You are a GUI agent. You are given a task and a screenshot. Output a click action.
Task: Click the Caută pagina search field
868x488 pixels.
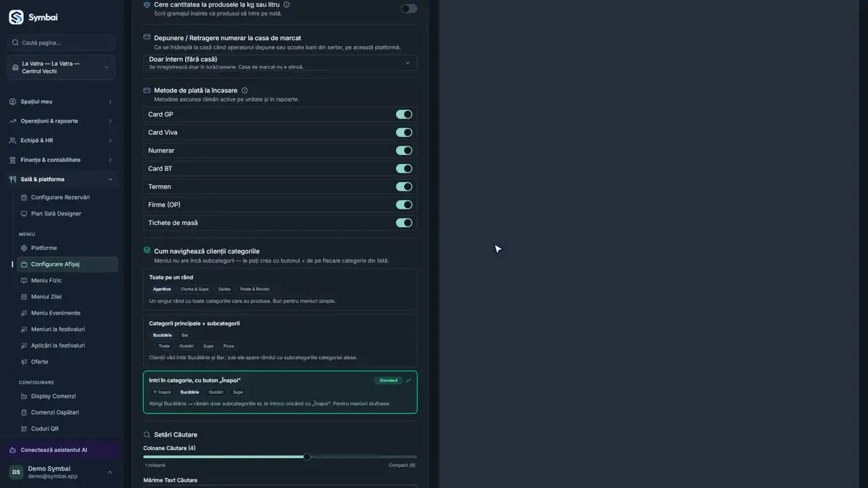pos(61,43)
